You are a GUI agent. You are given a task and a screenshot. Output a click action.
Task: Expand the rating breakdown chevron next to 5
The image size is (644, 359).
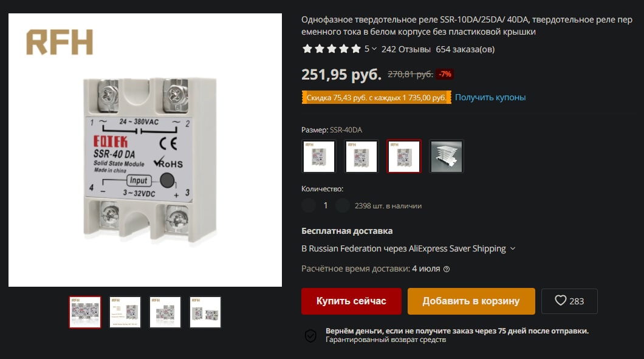(x=374, y=49)
